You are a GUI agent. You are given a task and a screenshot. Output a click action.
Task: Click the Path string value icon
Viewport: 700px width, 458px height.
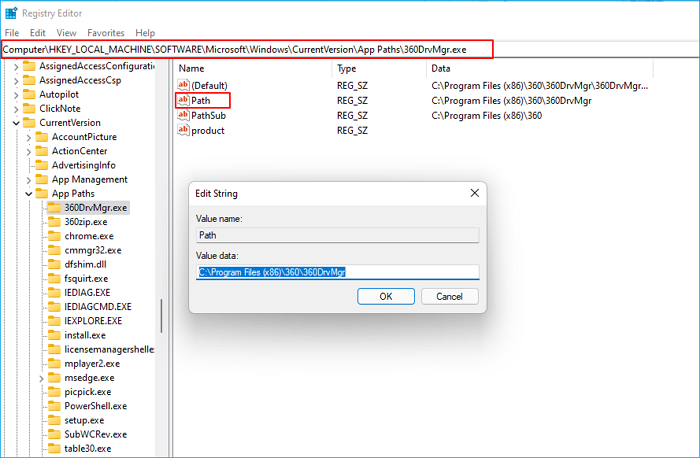[x=183, y=100]
